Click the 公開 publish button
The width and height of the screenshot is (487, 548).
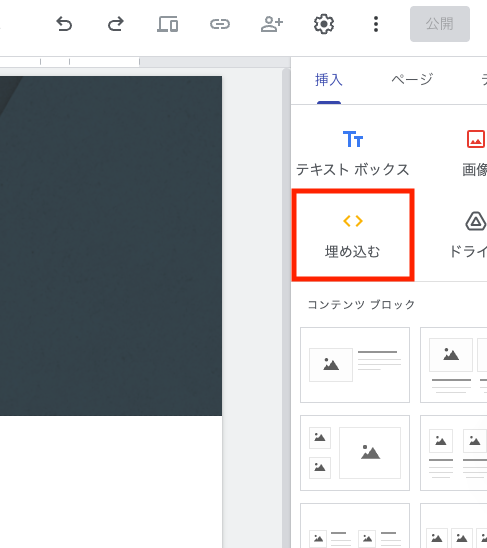coord(440,24)
